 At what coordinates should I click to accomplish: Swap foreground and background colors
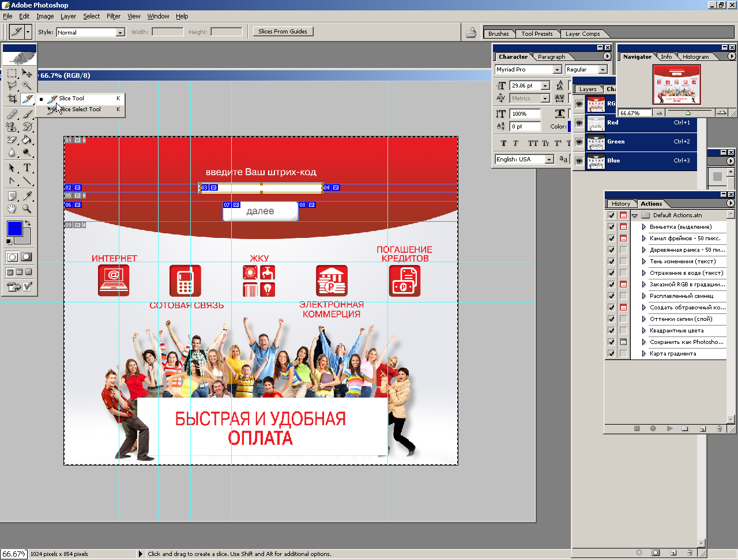click(27, 223)
